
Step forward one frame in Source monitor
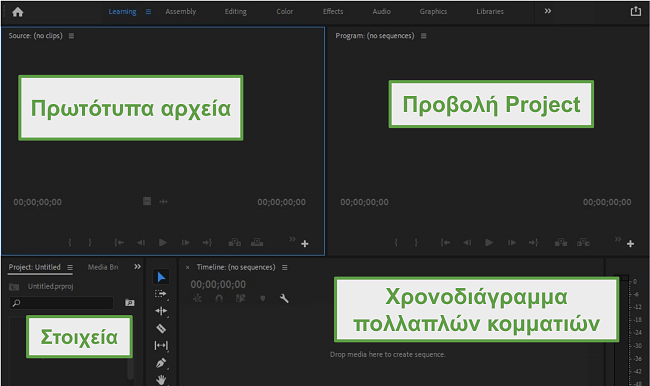pos(185,243)
